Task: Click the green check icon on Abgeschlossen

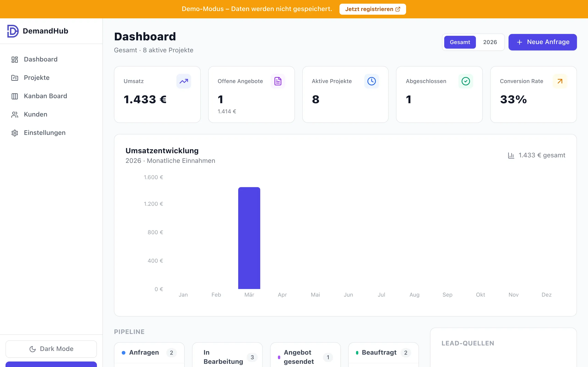Action: click(x=466, y=81)
